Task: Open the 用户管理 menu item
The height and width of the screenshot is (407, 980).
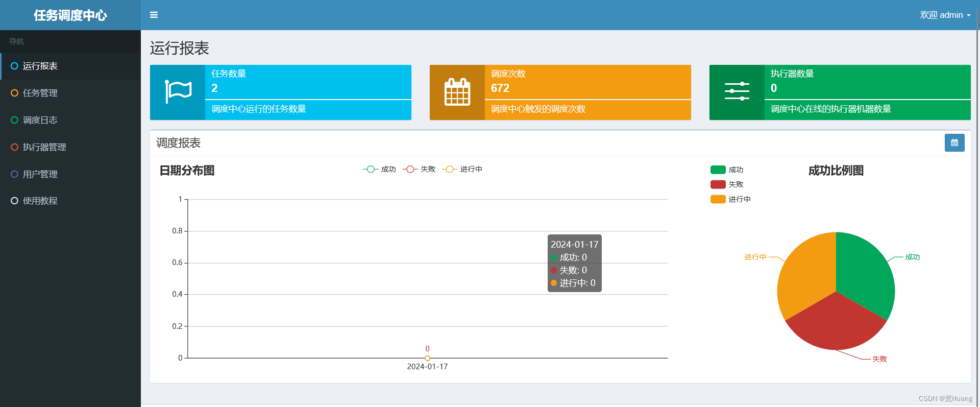Action: tap(70, 174)
